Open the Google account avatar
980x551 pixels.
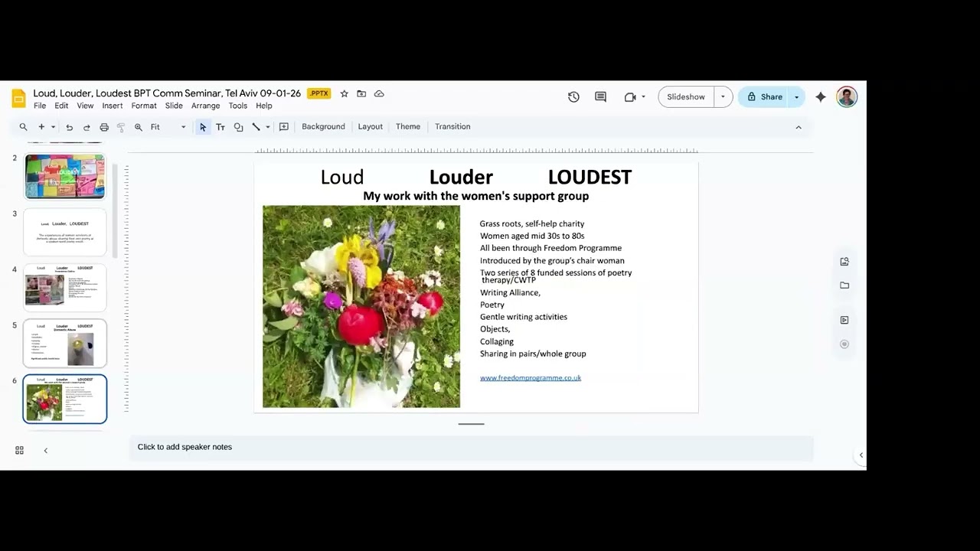(847, 97)
